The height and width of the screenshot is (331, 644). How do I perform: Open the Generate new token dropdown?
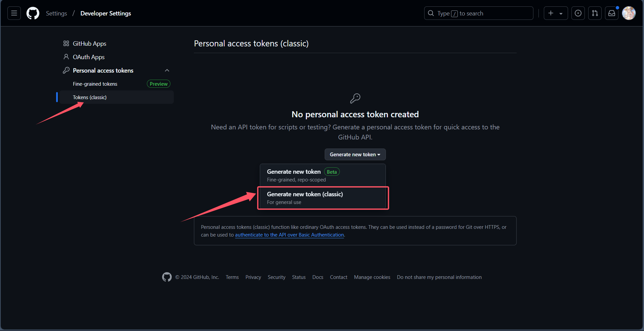tap(355, 155)
